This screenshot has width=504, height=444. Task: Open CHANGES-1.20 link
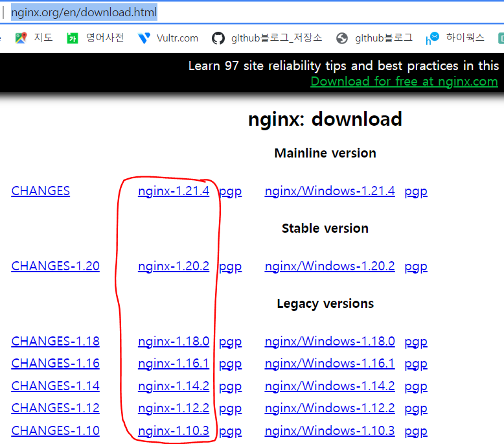(x=55, y=266)
